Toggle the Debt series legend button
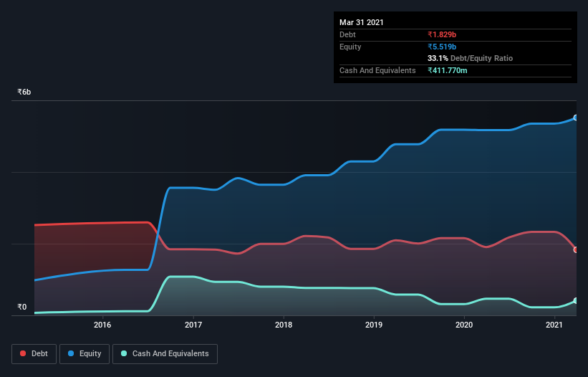The width and height of the screenshot is (588, 377). tap(34, 354)
